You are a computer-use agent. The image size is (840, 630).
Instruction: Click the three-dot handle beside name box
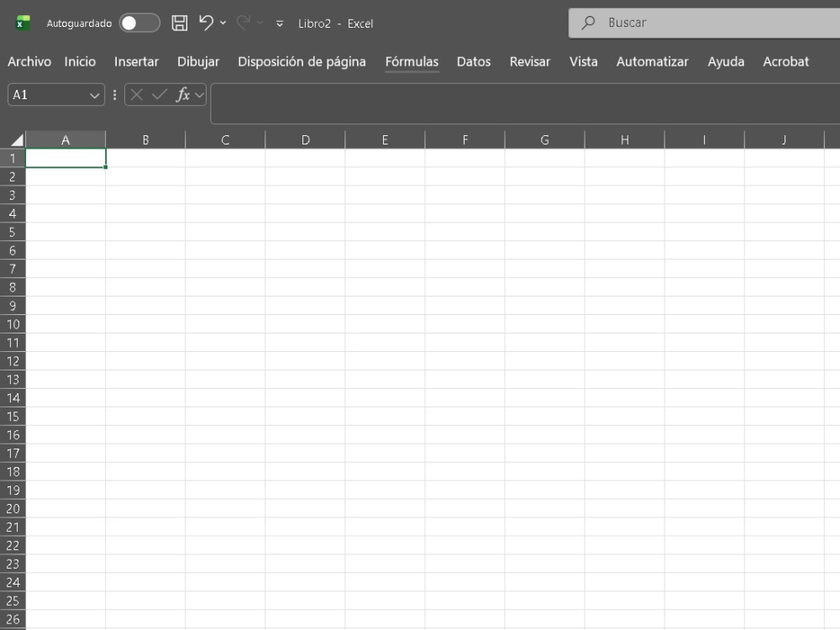114,95
